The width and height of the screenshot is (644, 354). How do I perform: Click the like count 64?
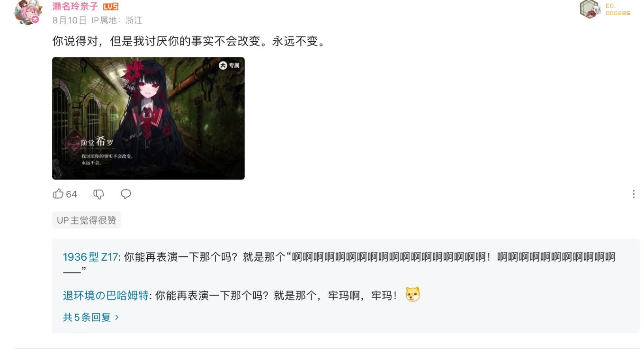pos(72,194)
